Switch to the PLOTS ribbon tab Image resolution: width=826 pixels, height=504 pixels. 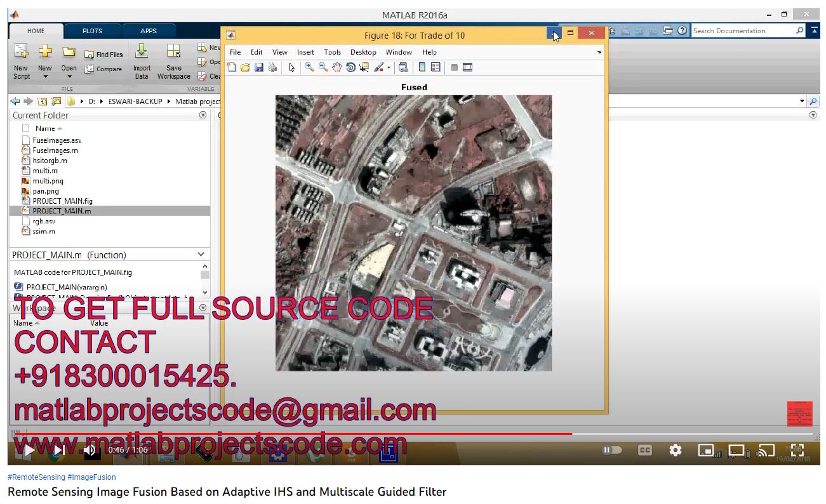[92, 30]
